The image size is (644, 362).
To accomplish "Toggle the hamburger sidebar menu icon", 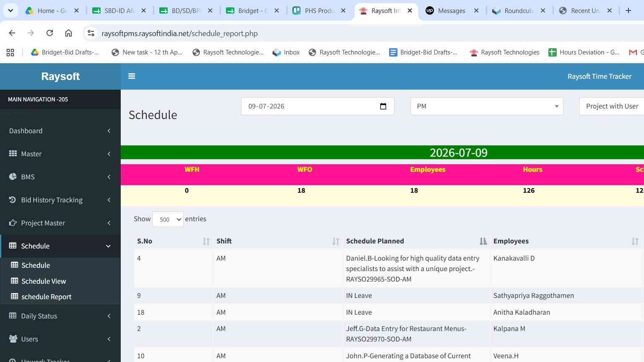I will (132, 76).
